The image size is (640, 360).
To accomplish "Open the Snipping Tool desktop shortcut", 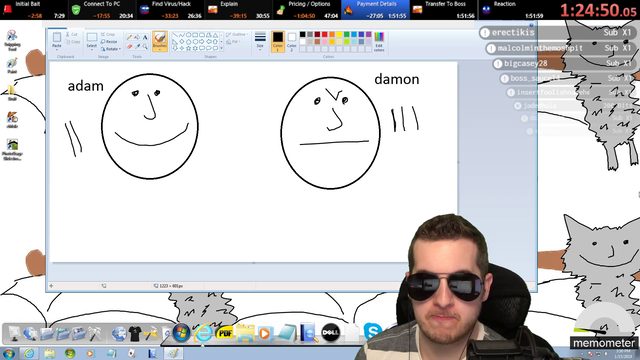I will click(12, 40).
